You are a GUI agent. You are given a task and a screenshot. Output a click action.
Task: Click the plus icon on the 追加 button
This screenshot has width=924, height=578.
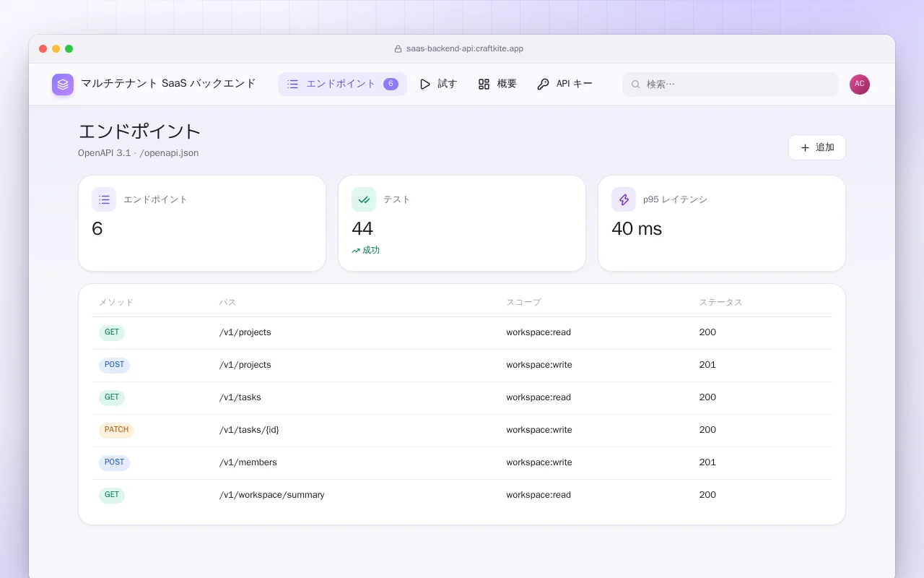point(805,147)
